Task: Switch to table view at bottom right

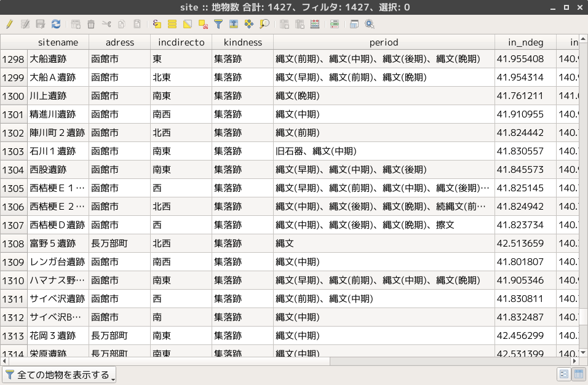Action: click(579, 374)
